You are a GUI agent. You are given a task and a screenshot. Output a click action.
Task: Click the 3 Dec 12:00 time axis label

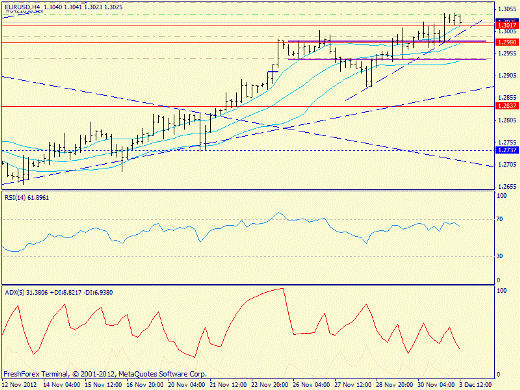pos(476,384)
